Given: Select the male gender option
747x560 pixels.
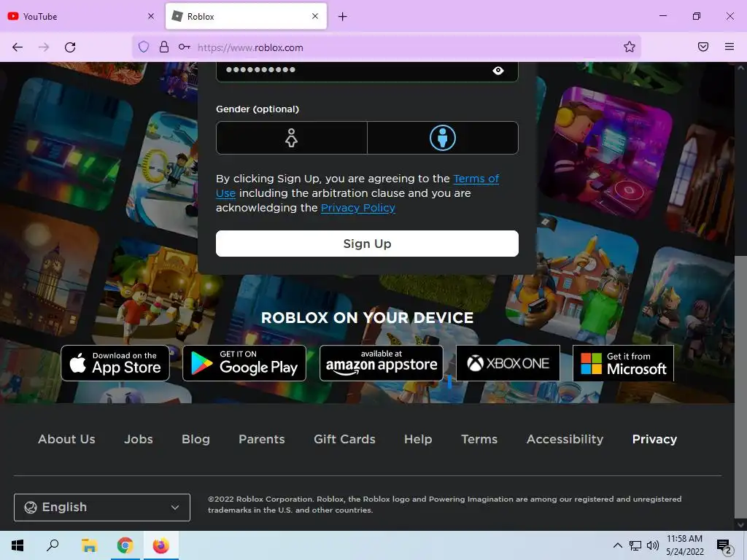Looking at the screenshot, I should click(x=443, y=138).
